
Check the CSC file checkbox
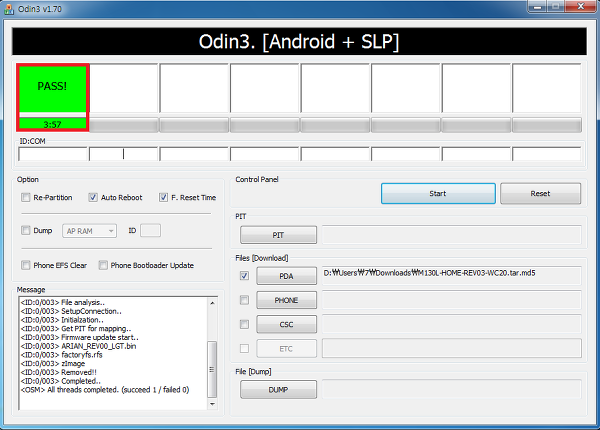244,324
